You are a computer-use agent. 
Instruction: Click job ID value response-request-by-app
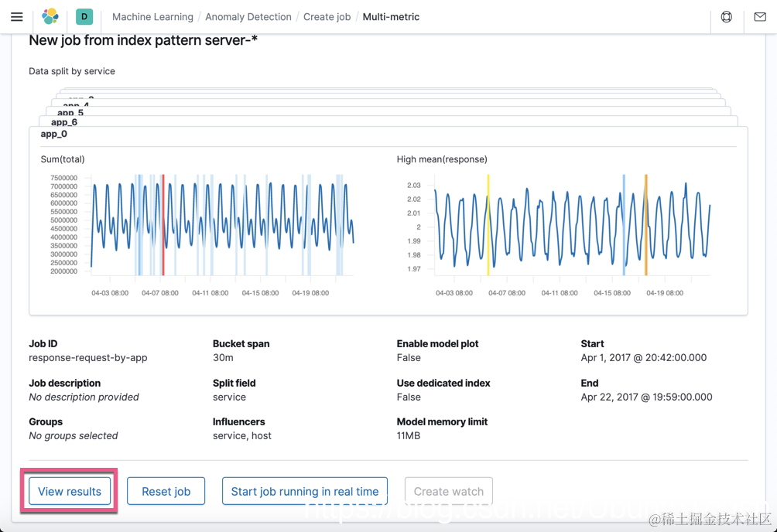point(88,358)
